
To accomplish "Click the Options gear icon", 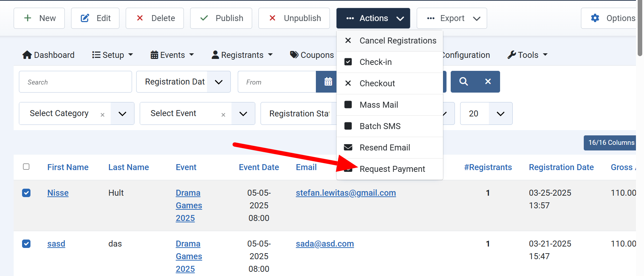I will tap(595, 18).
